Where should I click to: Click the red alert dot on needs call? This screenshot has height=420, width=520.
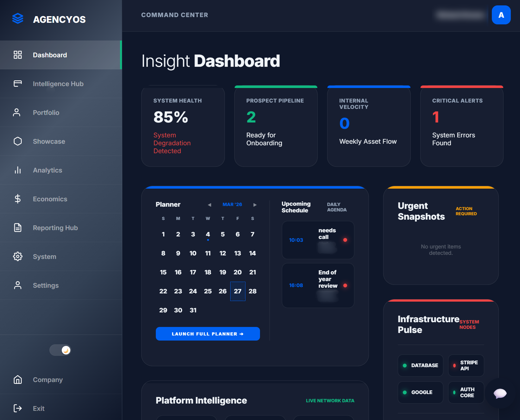click(345, 240)
